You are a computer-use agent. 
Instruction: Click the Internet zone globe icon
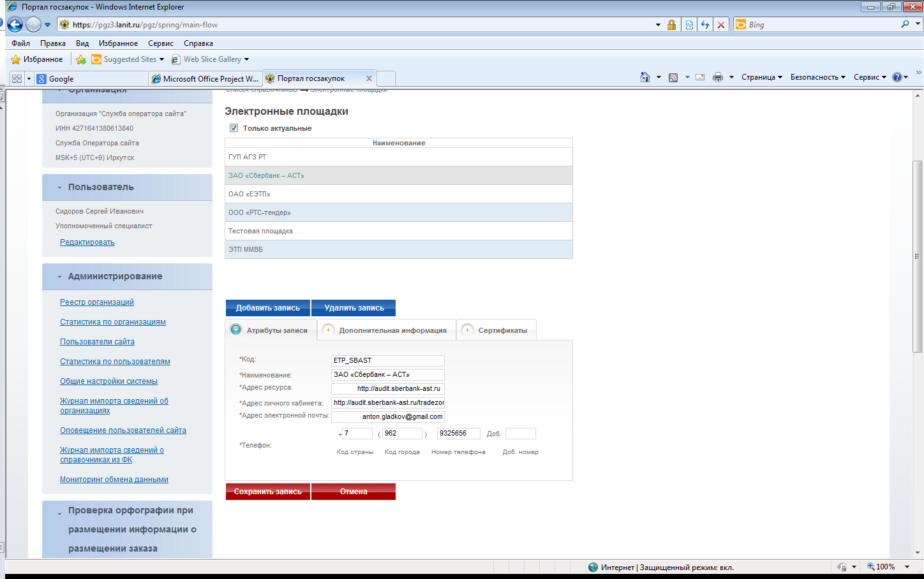tap(593, 567)
